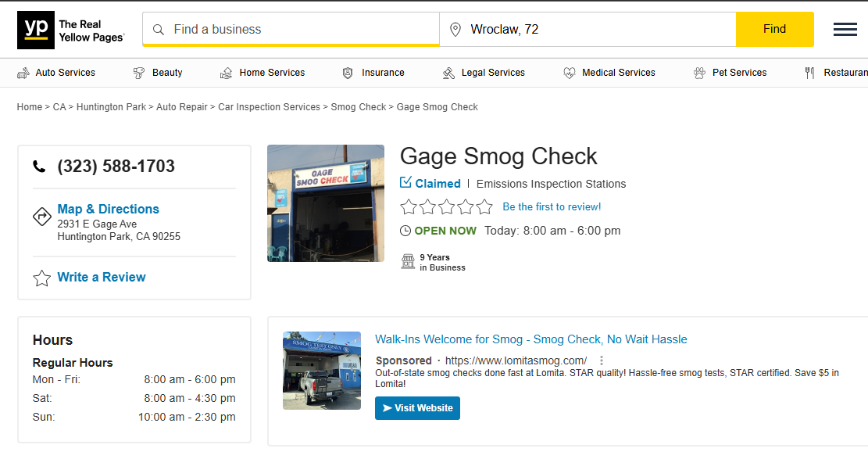The image size is (868, 459).
Task: Click the fifth rating star
Action: [484, 206]
